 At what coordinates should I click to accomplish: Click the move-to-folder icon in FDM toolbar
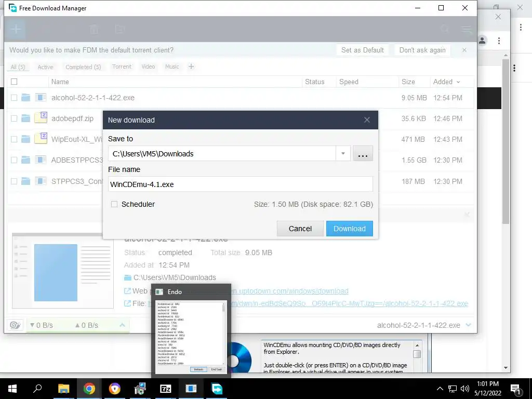coord(120,30)
